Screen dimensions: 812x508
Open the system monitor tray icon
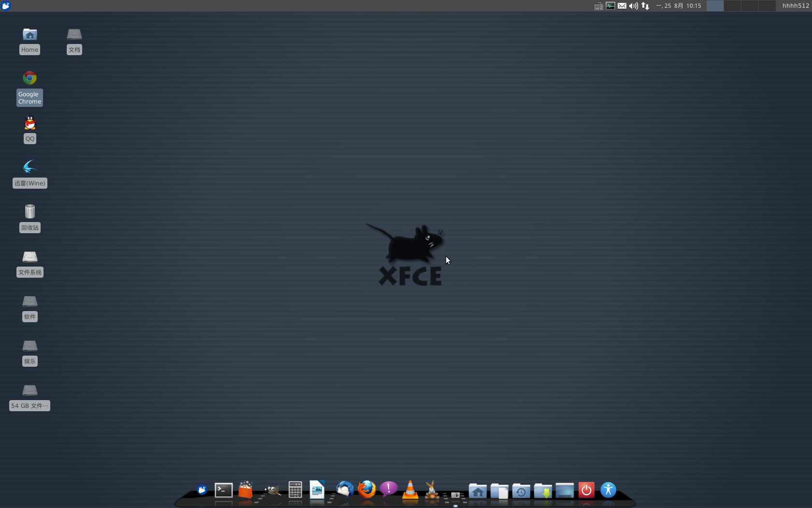pyautogui.click(x=610, y=6)
